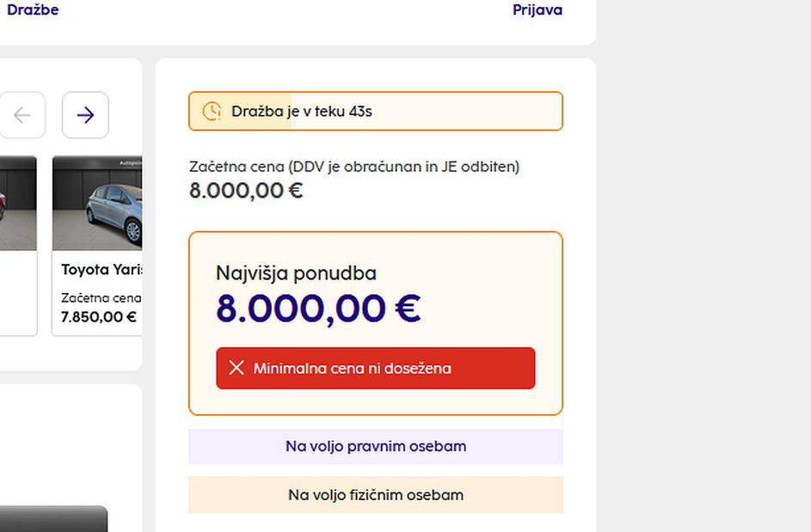The width and height of the screenshot is (811, 532).
Task: Click the Toyota Yaris price 7.850,00 €
Action: tap(98, 317)
